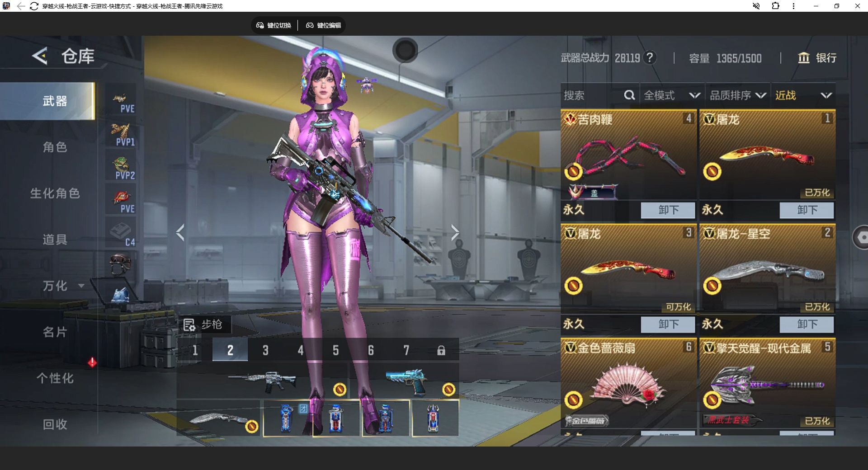The height and width of the screenshot is (470, 868).
Task: Click the browser back arrow
Action: [x=21, y=6]
